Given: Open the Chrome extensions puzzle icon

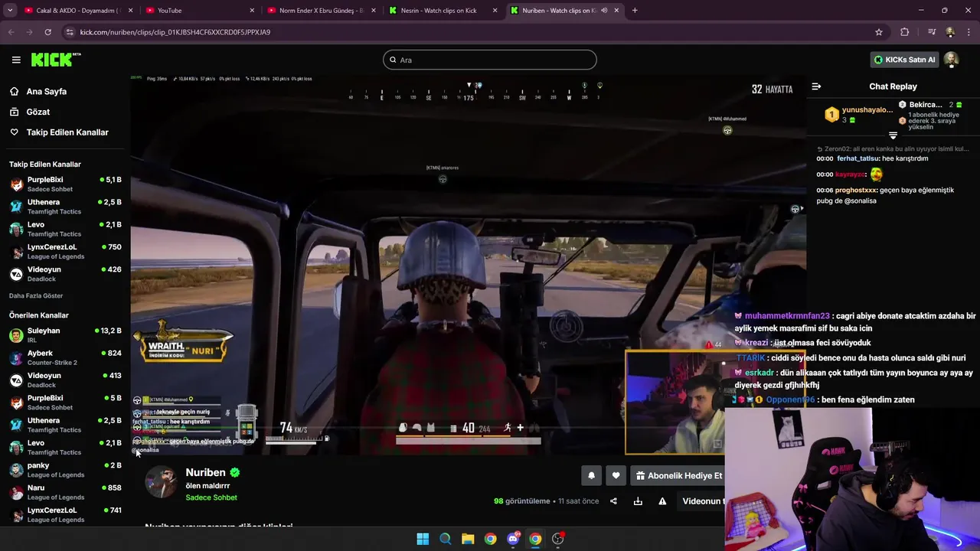Looking at the screenshot, I should click(905, 32).
